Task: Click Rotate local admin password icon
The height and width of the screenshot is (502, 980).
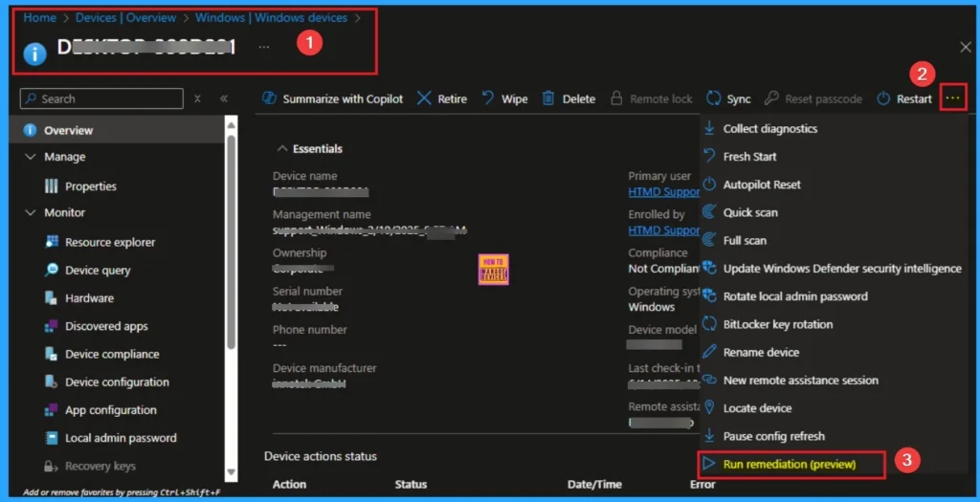Action: pyautogui.click(x=709, y=296)
